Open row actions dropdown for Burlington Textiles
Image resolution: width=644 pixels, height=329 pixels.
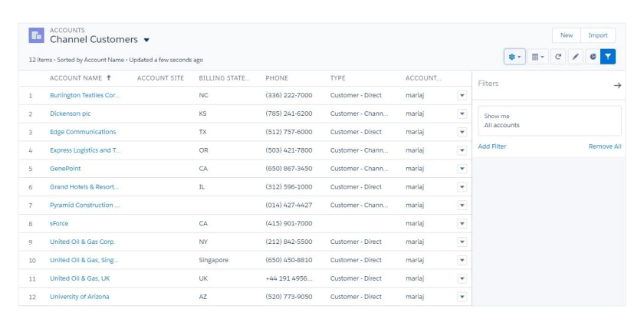click(x=462, y=96)
